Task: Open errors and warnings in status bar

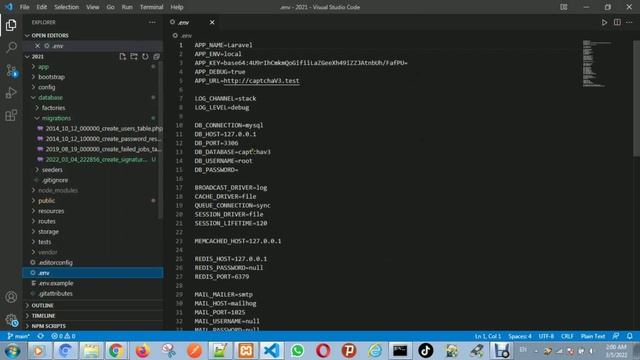Action: point(63,336)
